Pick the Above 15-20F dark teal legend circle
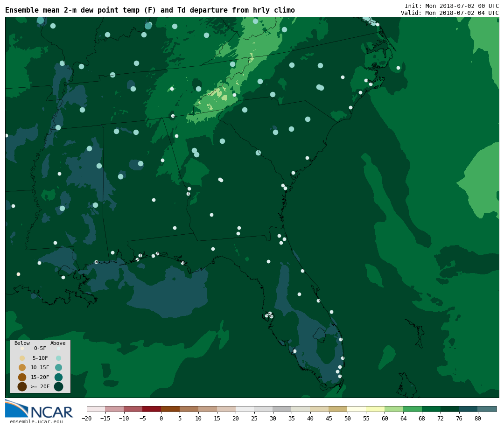 click(58, 377)
